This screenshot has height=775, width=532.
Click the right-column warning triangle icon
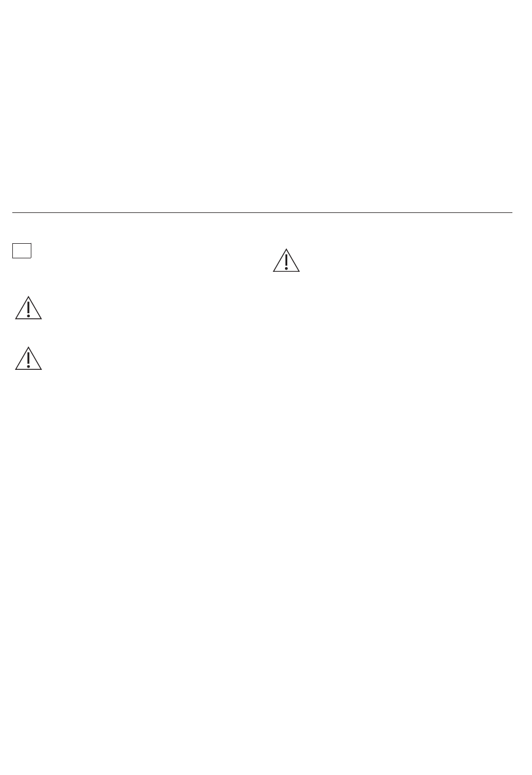(286, 261)
